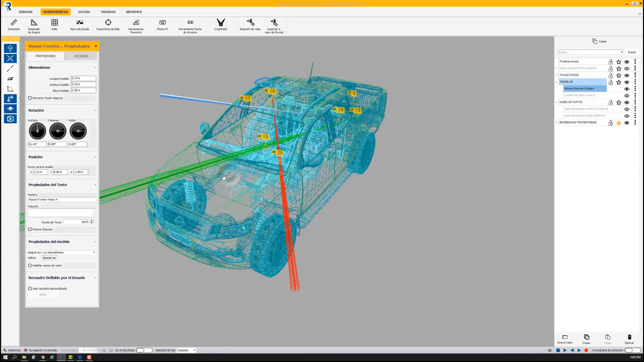Click the Ajustar luz button

click(49, 258)
